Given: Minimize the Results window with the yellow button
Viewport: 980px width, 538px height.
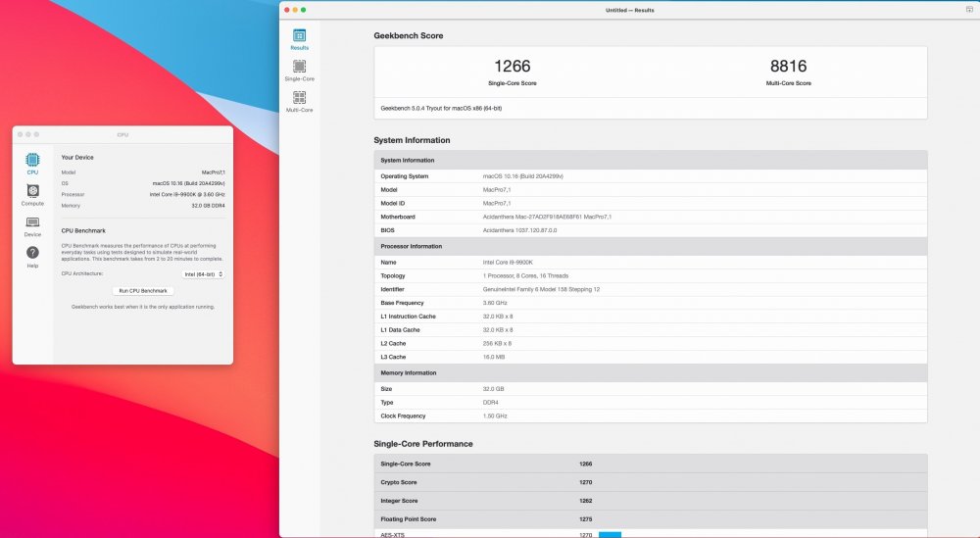Looking at the screenshot, I should pyautogui.click(x=295, y=10).
